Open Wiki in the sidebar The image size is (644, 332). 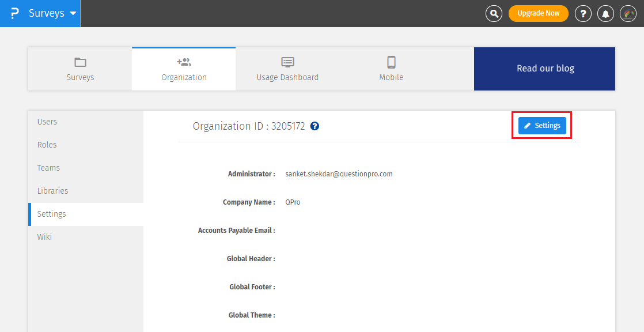tap(86, 237)
